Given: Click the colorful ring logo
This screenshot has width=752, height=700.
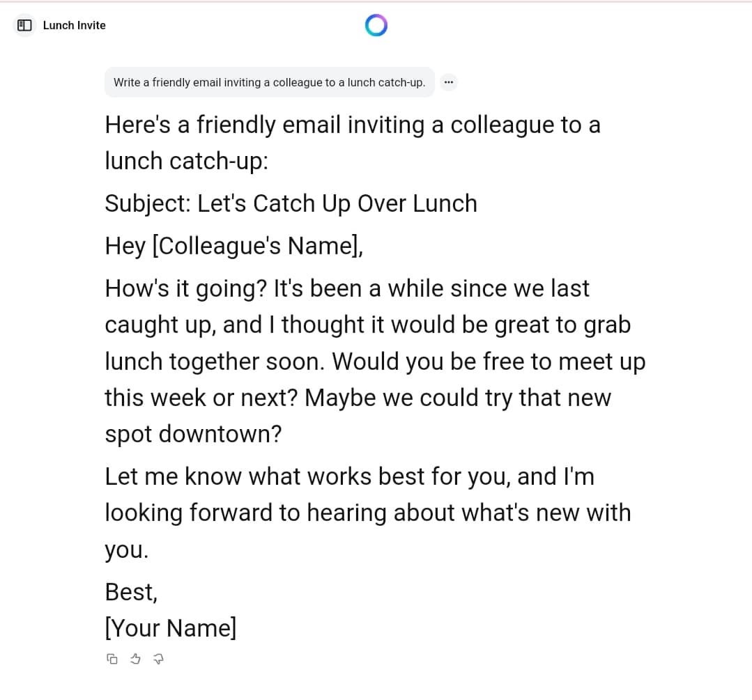Looking at the screenshot, I should tap(376, 26).
